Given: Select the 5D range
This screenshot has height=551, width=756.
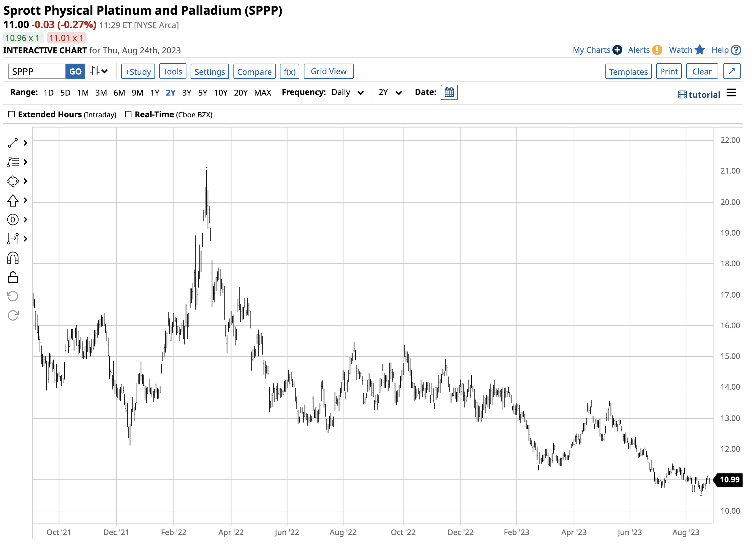Looking at the screenshot, I should [x=66, y=93].
